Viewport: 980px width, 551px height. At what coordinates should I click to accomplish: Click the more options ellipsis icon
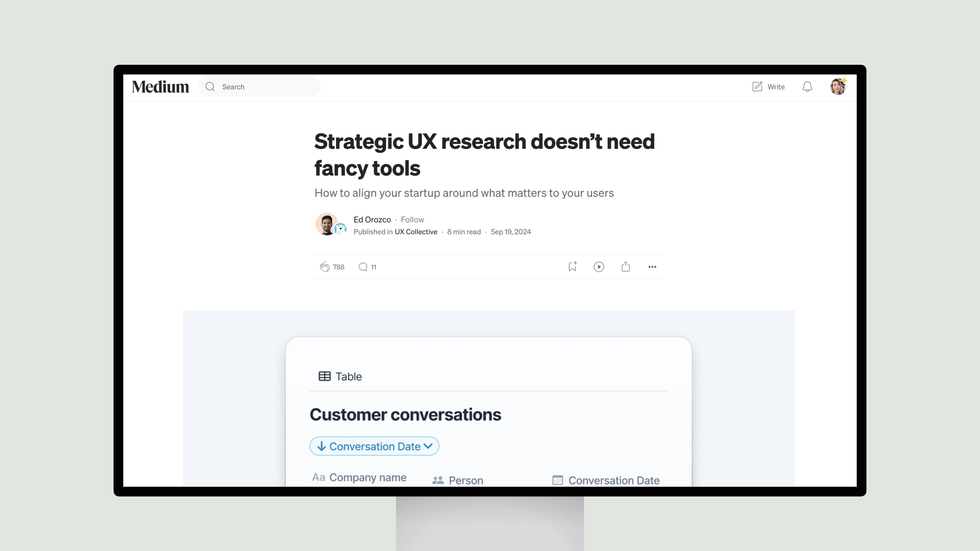click(x=652, y=266)
